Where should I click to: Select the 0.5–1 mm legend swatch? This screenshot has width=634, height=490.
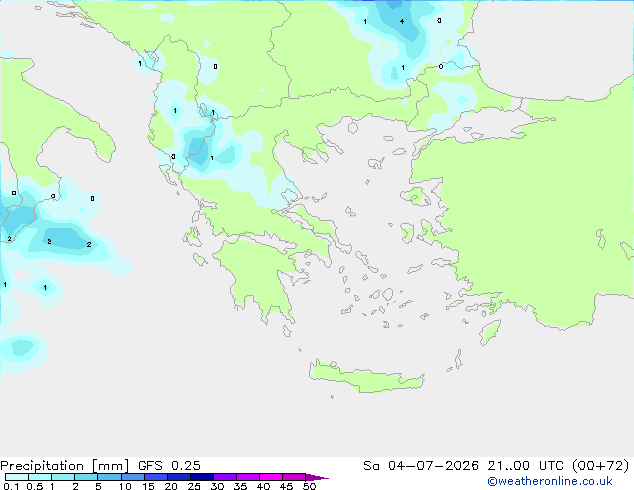[40, 477]
